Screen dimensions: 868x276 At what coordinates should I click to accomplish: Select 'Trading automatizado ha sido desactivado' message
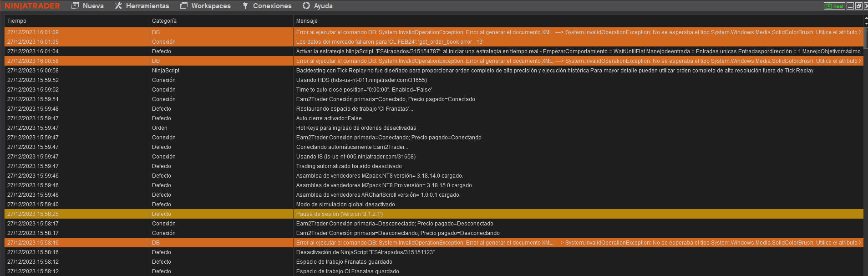point(349,166)
